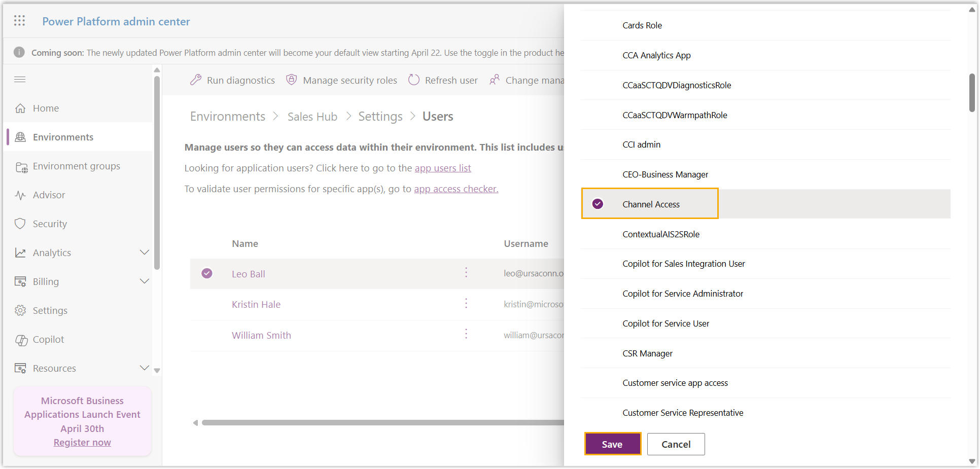Open the app launcher waffle icon
Viewport: 980px width, 469px height.
pyautogui.click(x=19, y=21)
